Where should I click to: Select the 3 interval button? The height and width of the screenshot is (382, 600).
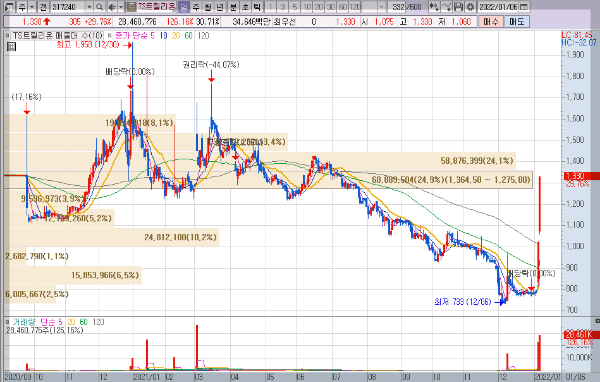[283, 7]
